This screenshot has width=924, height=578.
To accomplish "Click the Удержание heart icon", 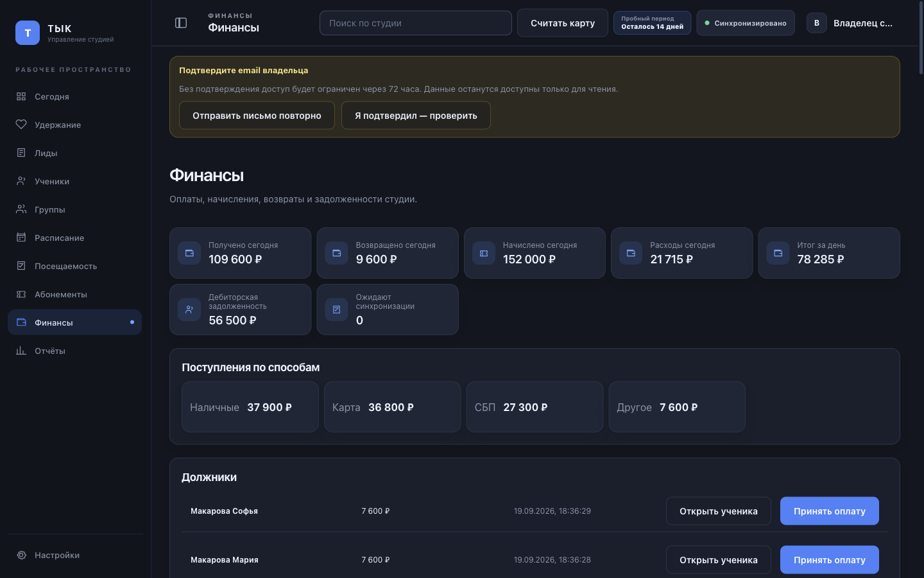I will point(21,125).
